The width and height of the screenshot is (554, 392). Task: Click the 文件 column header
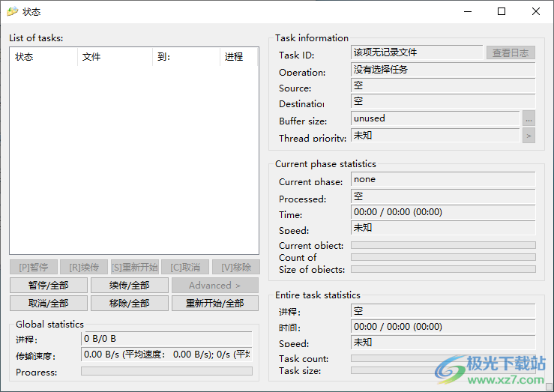click(115, 56)
